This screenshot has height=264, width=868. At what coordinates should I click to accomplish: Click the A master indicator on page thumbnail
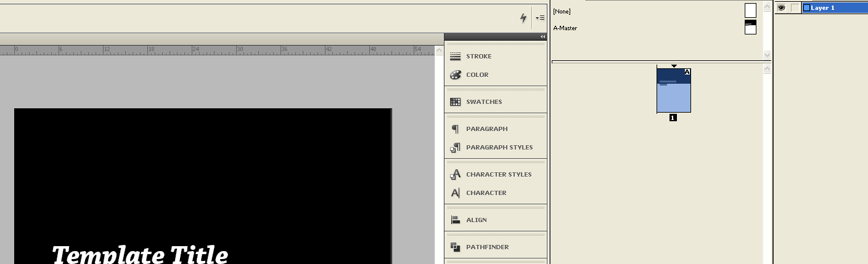[687, 72]
